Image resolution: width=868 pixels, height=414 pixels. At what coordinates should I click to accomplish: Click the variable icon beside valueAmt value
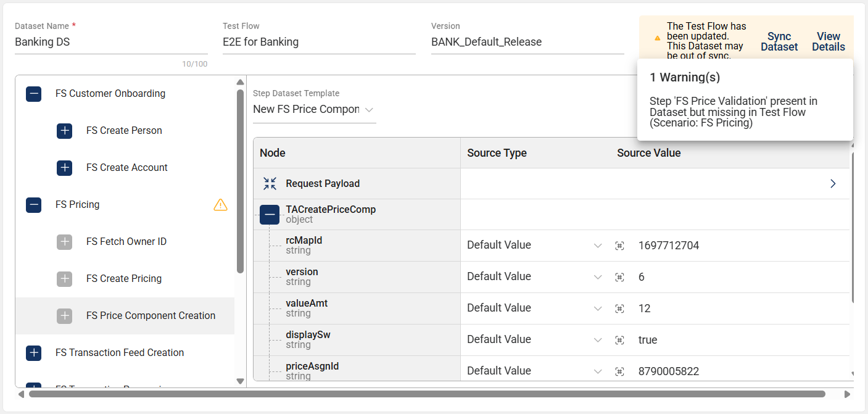tap(619, 308)
